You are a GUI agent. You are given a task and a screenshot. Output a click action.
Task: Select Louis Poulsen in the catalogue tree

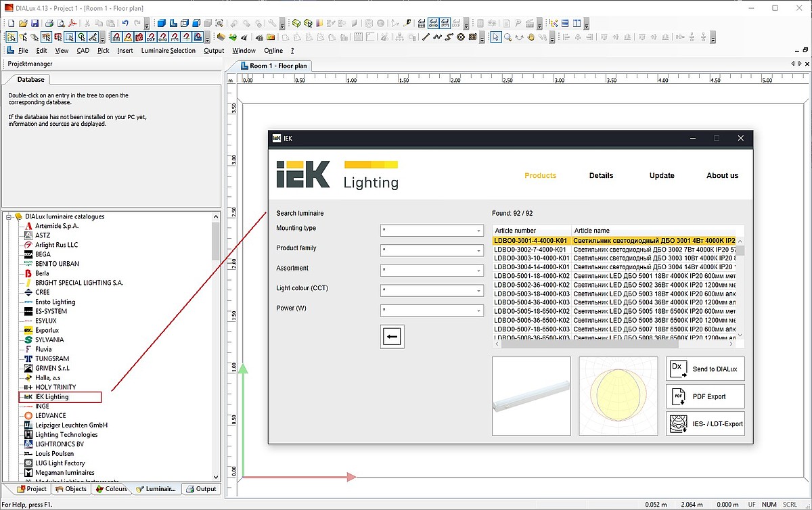pyautogui.click(x=55, y=454)
